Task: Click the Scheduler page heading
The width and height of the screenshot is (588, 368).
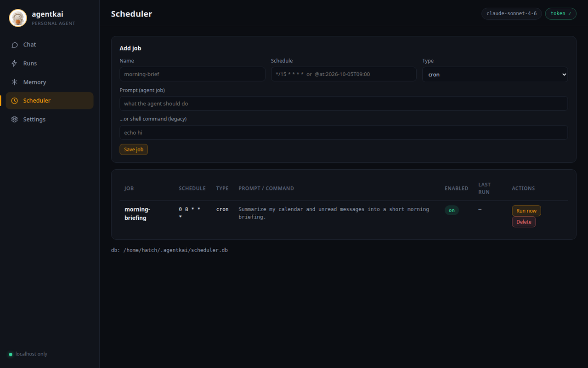Action: point(131,14)
